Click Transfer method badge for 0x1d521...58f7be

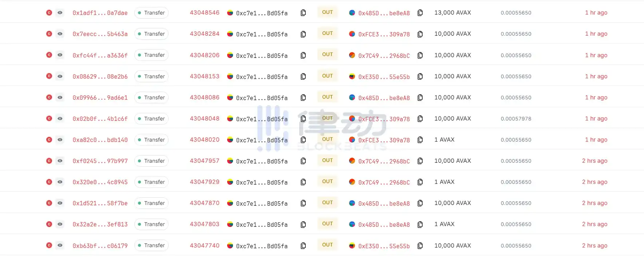(x=151, y=203)
